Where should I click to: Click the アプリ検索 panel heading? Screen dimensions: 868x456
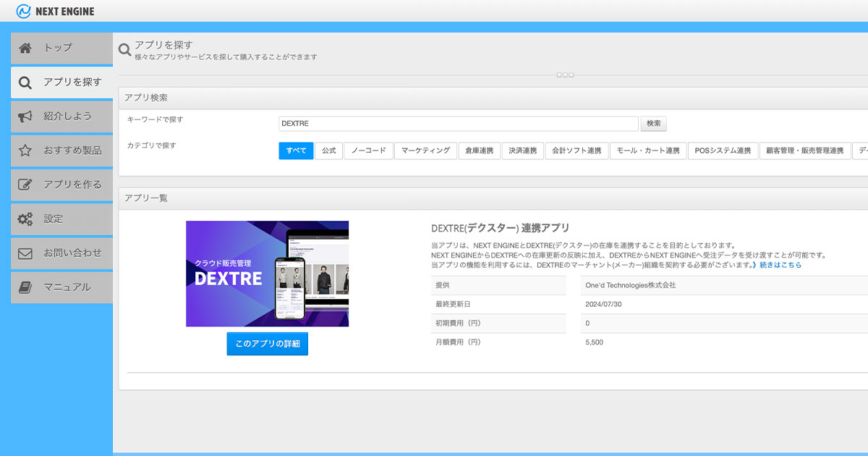click(x=146, y=98)
